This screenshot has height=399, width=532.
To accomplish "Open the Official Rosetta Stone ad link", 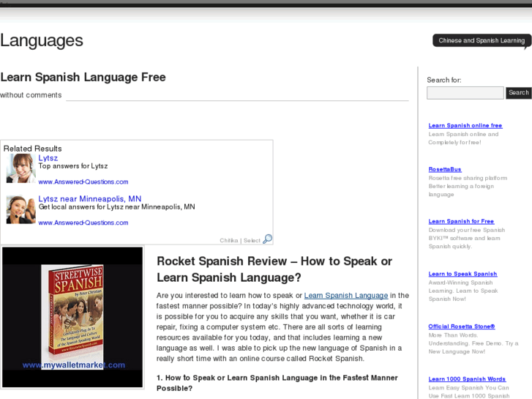I will (x=462, y=327).
